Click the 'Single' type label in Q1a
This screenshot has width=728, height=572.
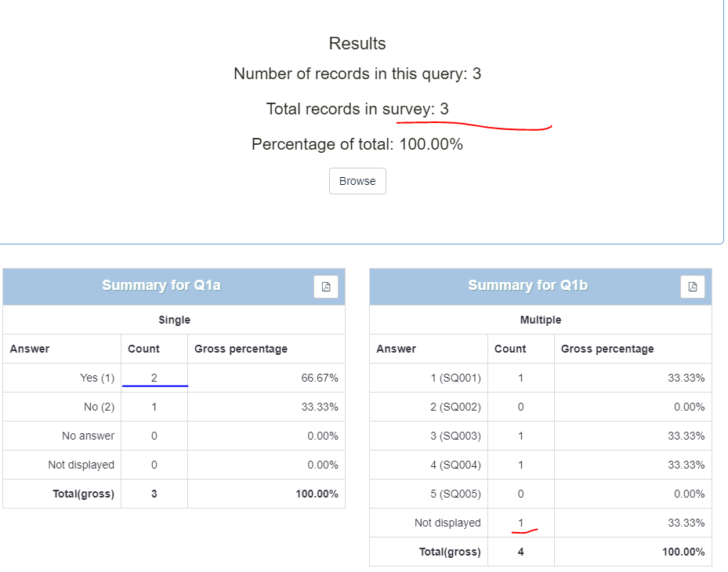174,320
